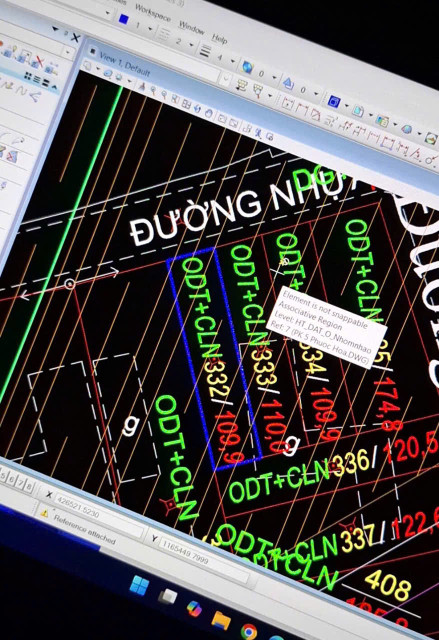Toggle view 6 button
Screen dimensions: 439x640
(11, 480)
